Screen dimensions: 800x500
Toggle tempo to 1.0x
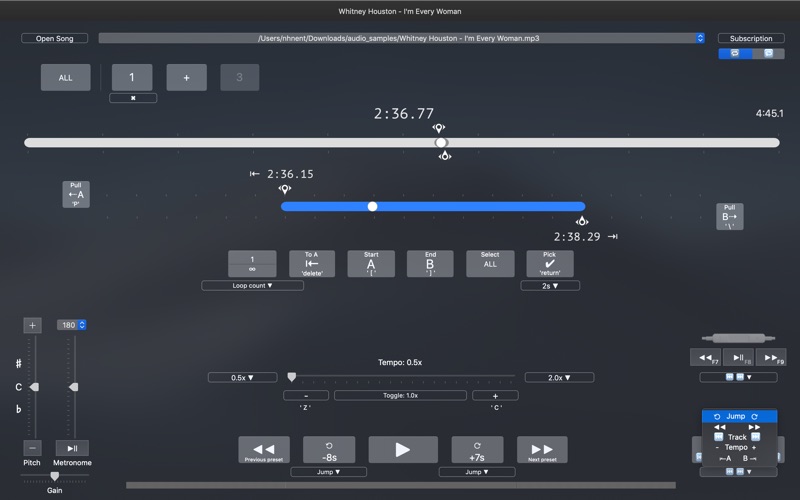(x=400, y=396)
